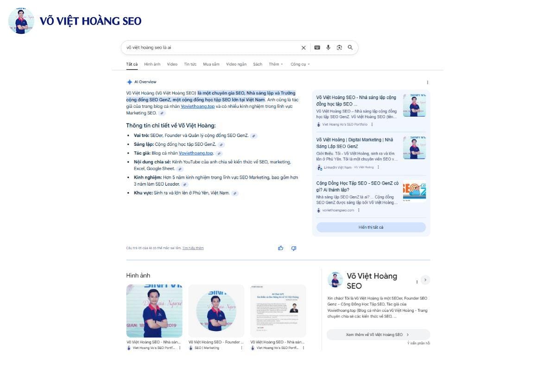Click the magnifying glass search icon

[350, 47]
